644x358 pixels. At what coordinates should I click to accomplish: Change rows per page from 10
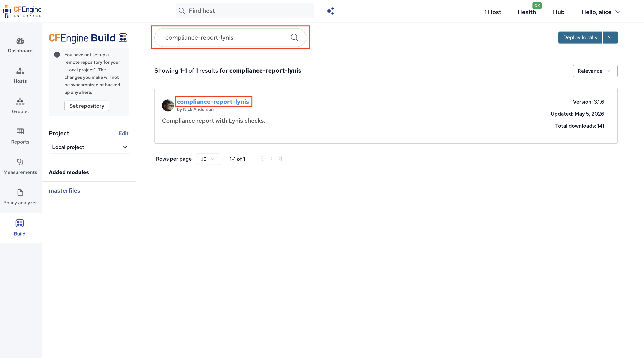[x=208, y=159]
